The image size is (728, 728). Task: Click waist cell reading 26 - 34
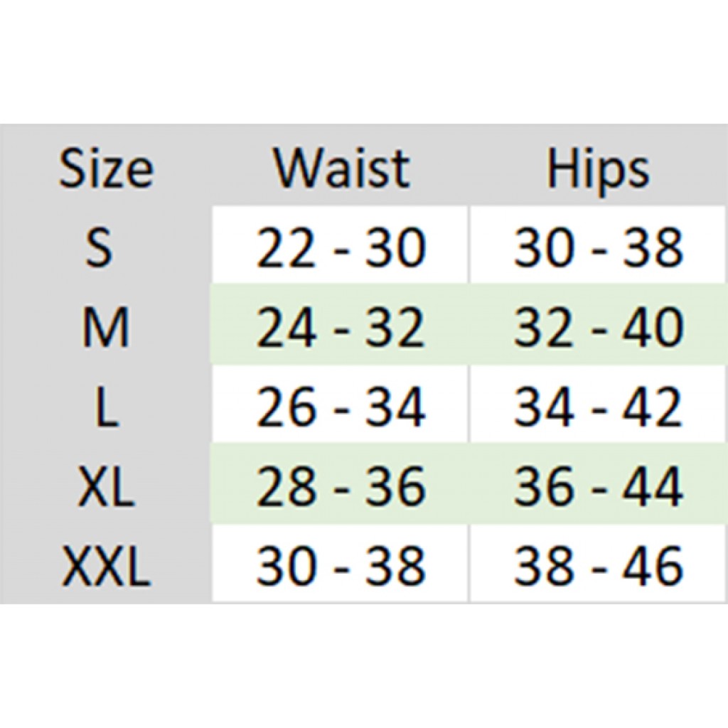341,407
